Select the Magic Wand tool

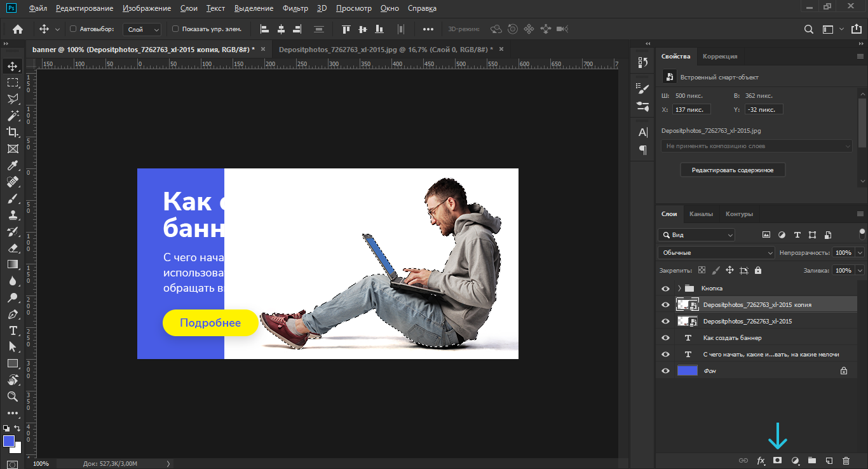coord(12,115)
